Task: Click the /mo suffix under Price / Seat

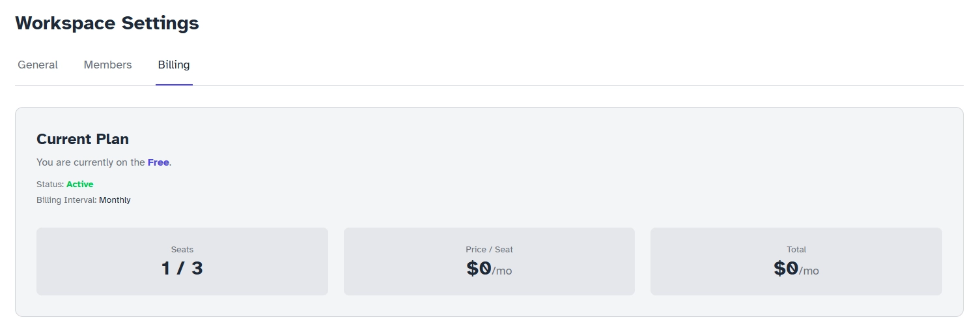Action: click(502, 271)
